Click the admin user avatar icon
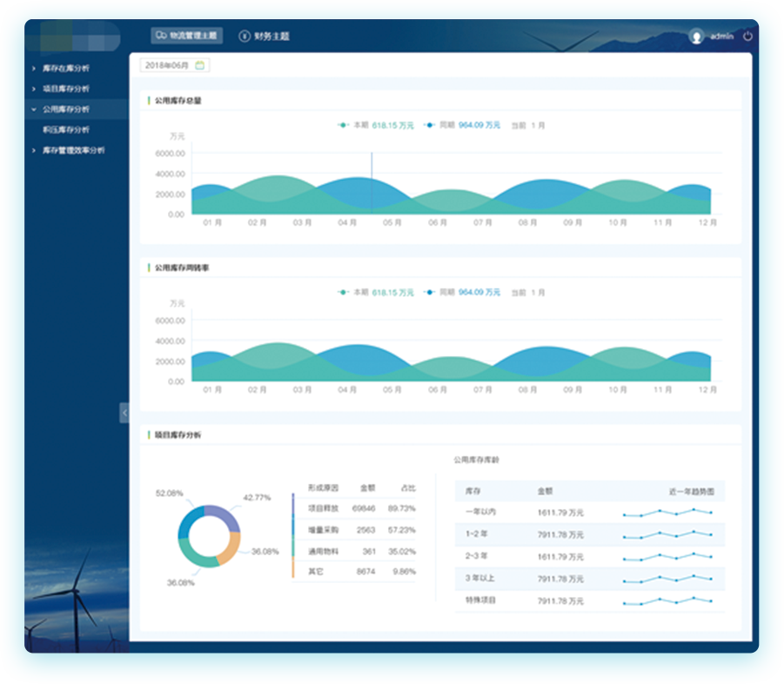The width and height of the screenshot is (784, 684). click(696, 37)
